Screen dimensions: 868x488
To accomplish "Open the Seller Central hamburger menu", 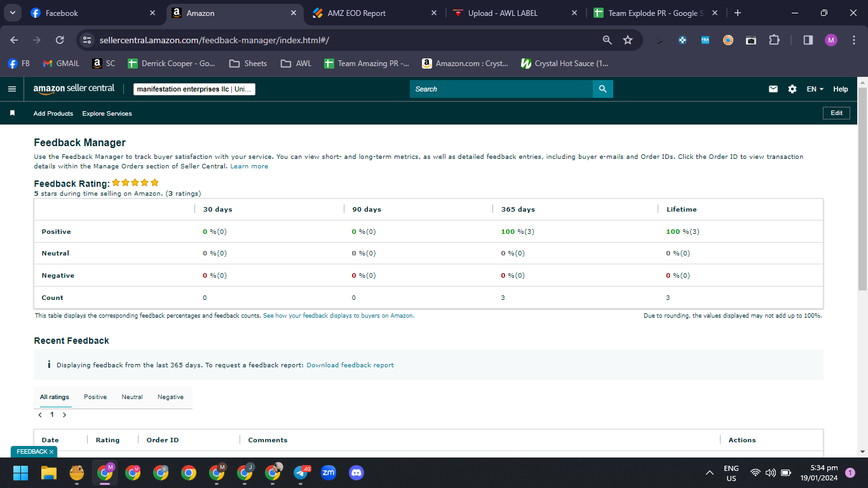I will [12, 89].
